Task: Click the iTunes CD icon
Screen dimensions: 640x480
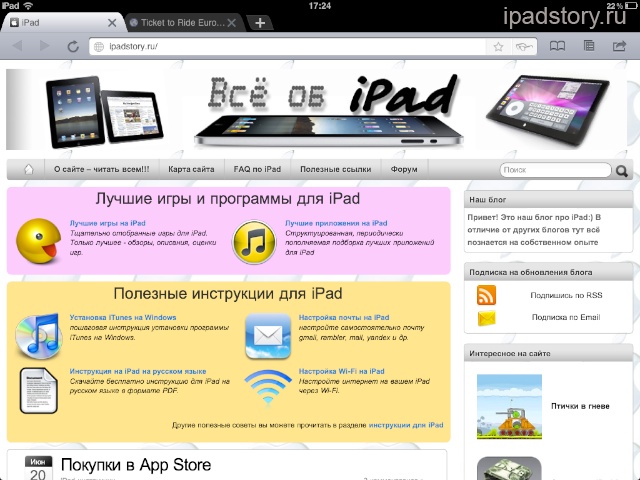Action: pos(38,336)
